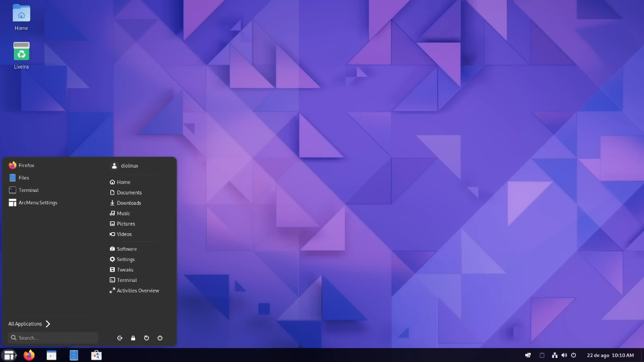Expand All Applications in ArcMenu
The width and height of the screenshot is (644, 362).
[29, 324]
